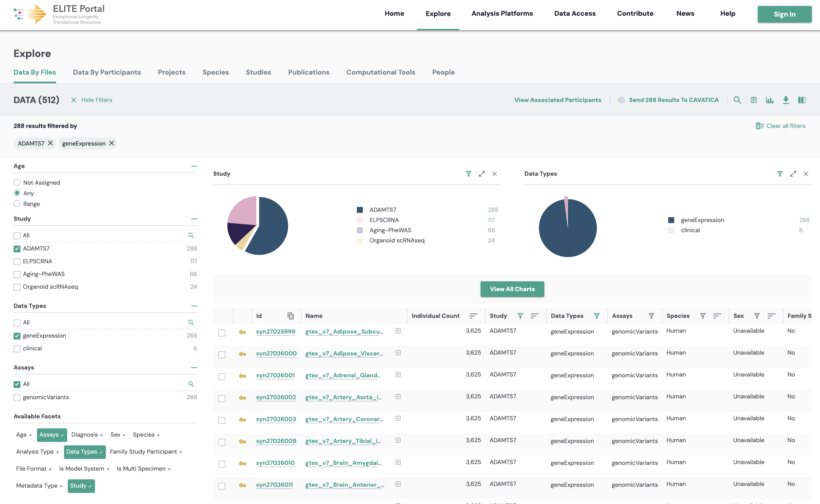Search within the Study facet values
Viewport: 820px width, 504px height.
click(x=191, y=235)
